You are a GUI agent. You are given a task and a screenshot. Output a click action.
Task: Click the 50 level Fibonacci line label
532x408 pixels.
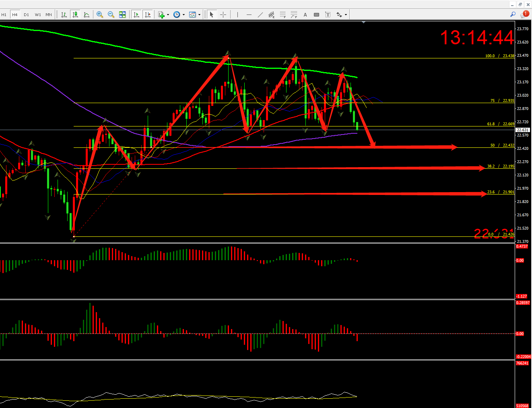502,145
